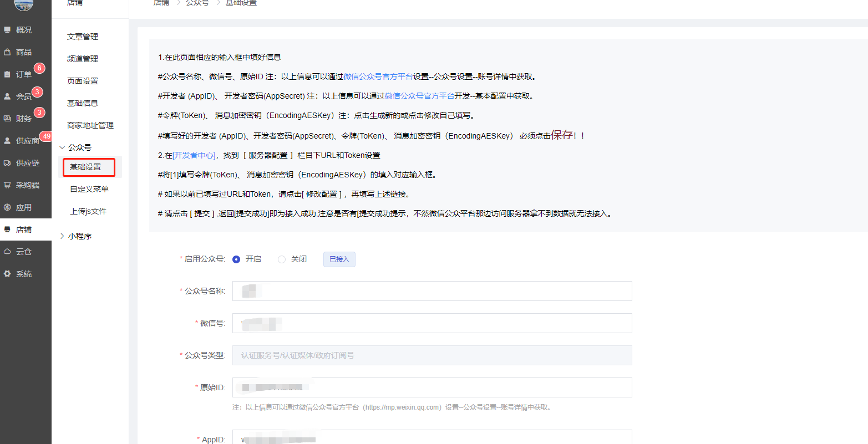Select the 开启 radio button
Image resolution: width=868 pixels, height=444 pixels.
point(236,259)
